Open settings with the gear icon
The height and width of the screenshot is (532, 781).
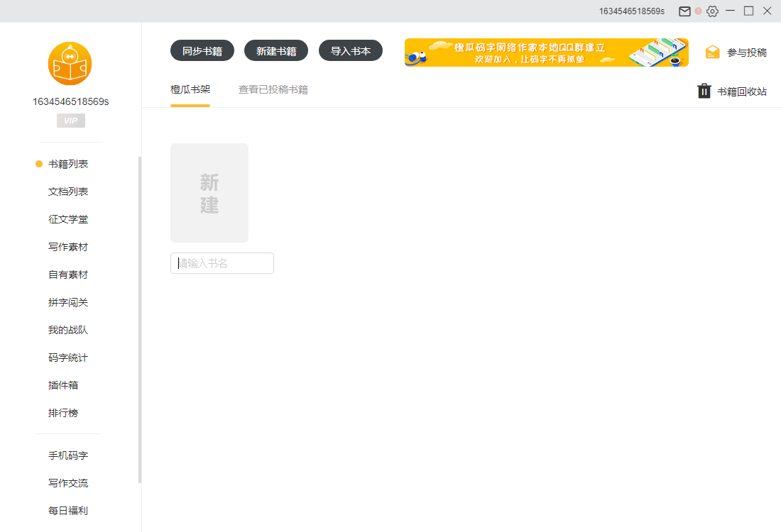click(711, 11)
